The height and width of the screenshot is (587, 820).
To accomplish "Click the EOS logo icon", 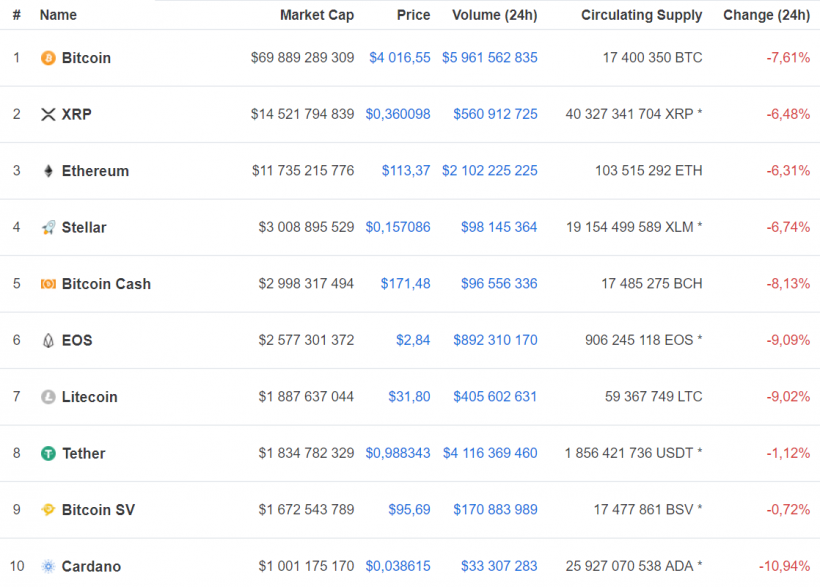I will click(47, 340).
